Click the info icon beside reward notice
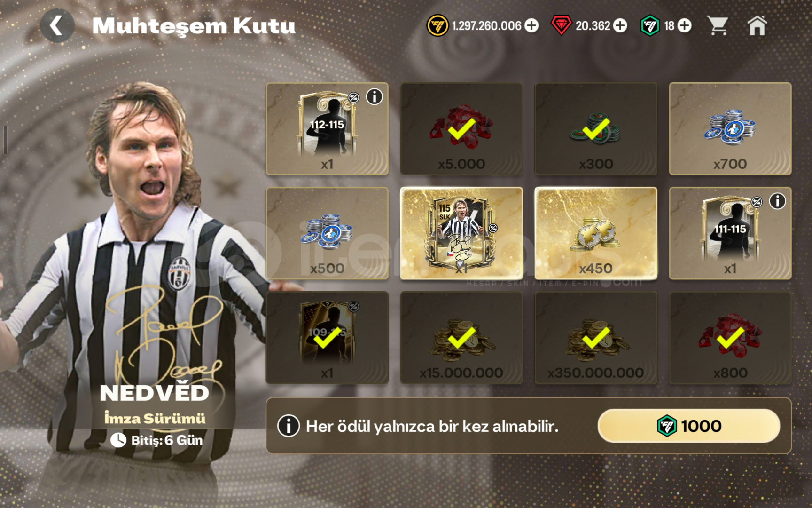The height and width of the screenshot is (508, 812). click(x=289, y=426)
